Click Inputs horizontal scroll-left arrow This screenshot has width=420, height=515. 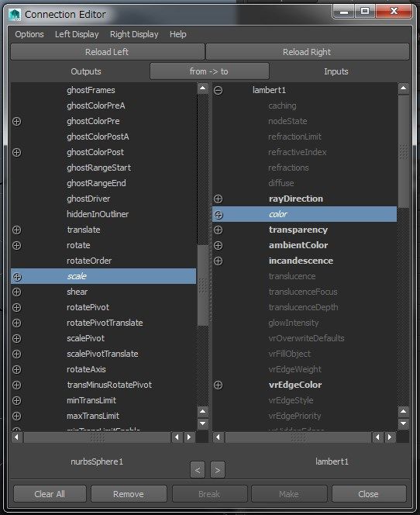coord(219,437)
